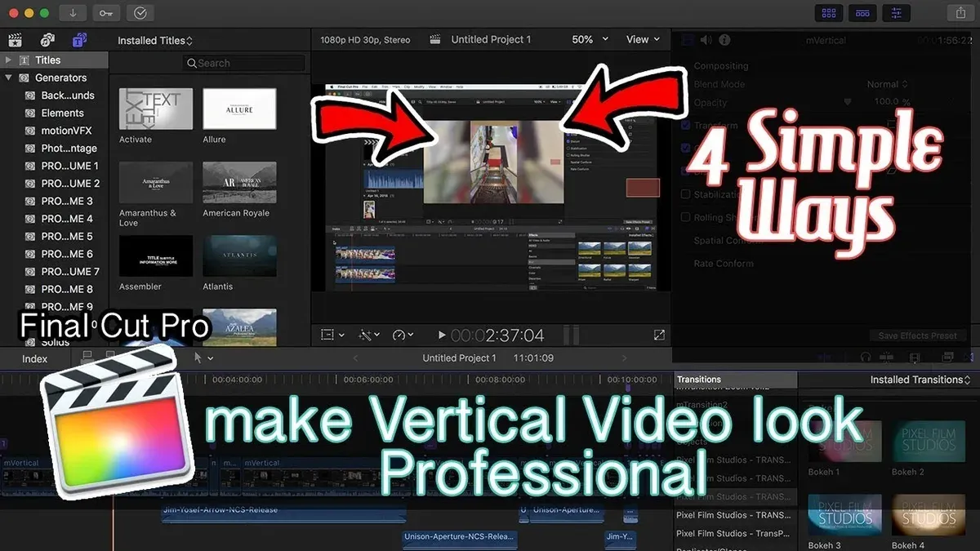980x551 pixels.
Task: Open the transform tool dropdown below viewer
Action: click(x=332, y=335)
